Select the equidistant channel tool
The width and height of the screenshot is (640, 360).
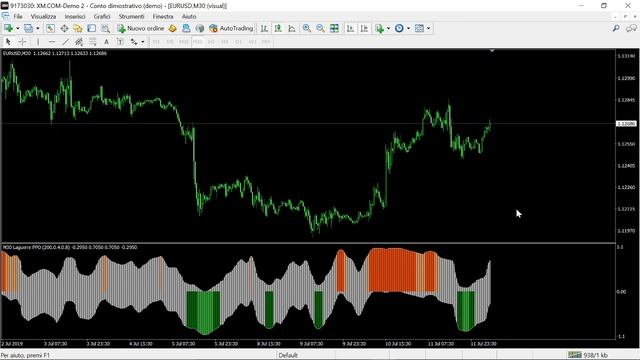click(x=79, y=42)
